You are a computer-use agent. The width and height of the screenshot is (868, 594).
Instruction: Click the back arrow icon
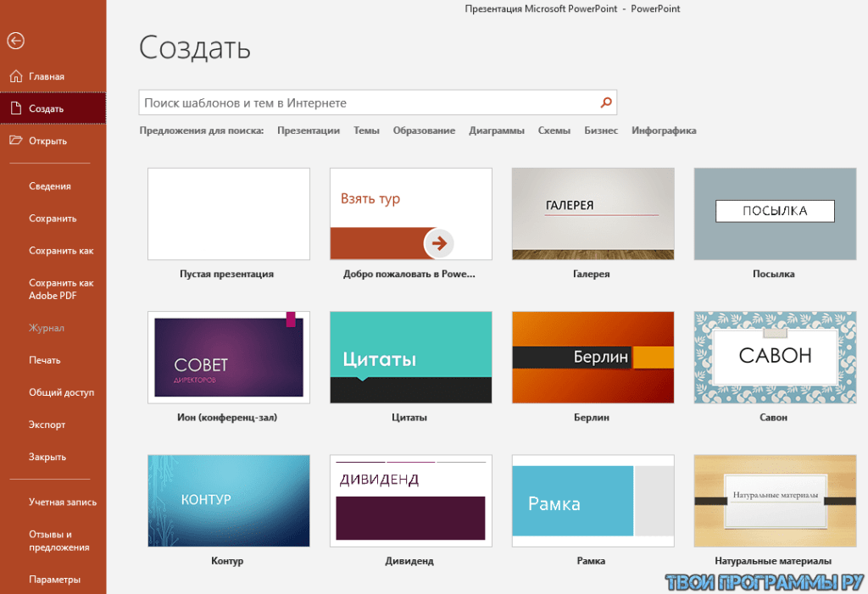tap(15, 41)
